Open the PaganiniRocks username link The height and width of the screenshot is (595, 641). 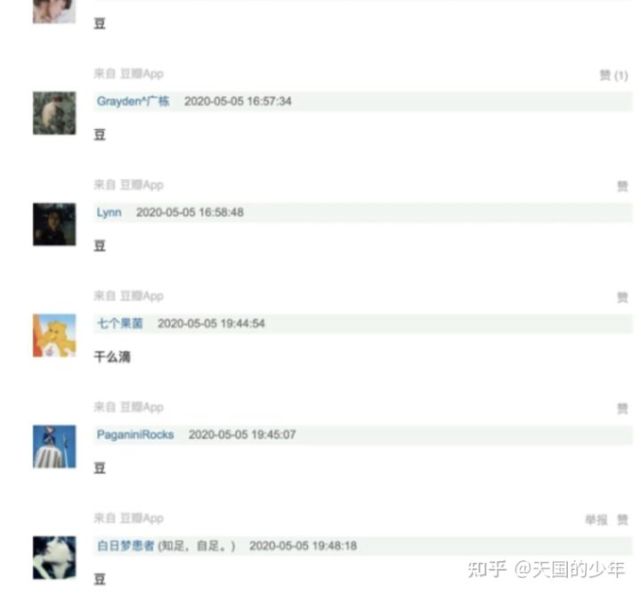pos(135,435)
